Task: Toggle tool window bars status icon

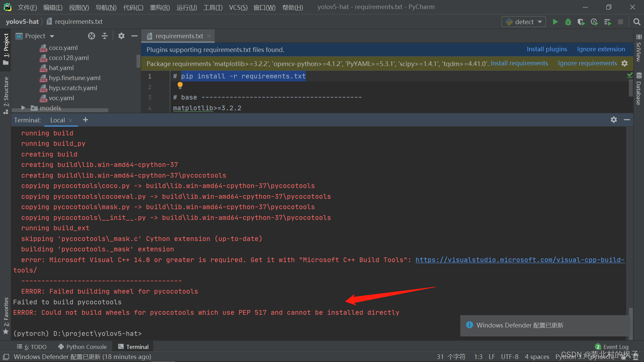Action: (x=6, y=357)
